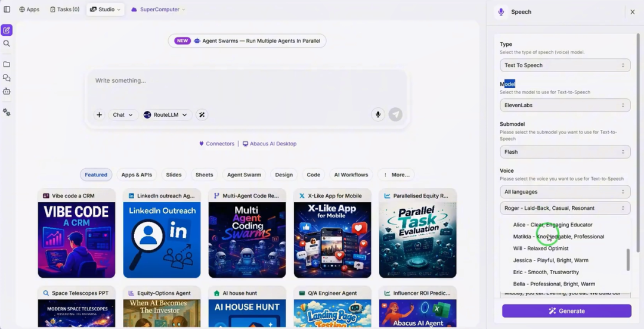Image resolution: width=644 pixels, height=329 pixels.
Task: Select the Apps & APIs tab
Action: (137, 175)
